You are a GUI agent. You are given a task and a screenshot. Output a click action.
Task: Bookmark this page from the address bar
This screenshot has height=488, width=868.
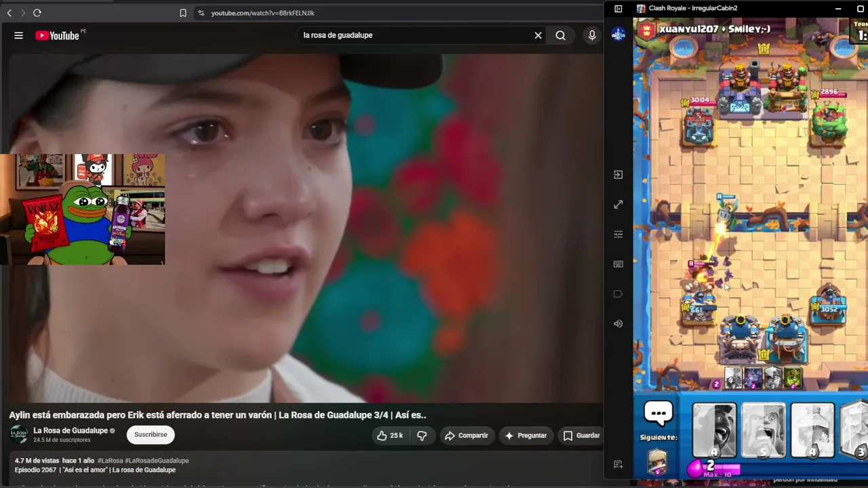pos(183,13)
